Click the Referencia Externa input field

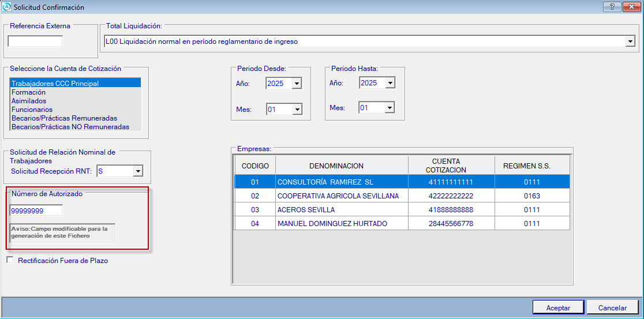[x=35, y=42]
